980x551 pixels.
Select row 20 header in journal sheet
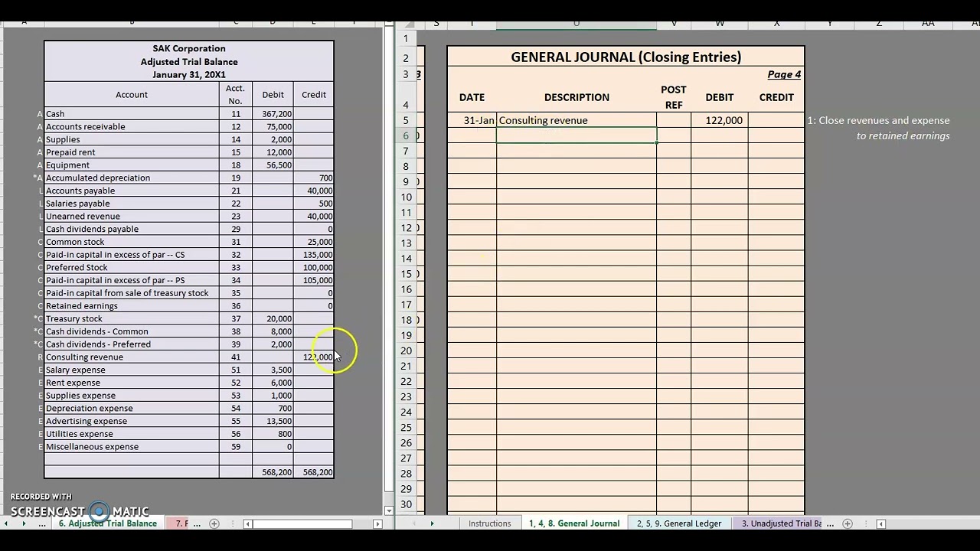(406, 350)
